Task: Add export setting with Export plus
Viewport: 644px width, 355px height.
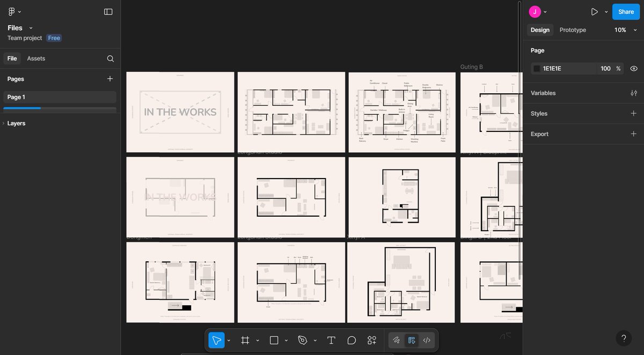Action: (634, 134)
